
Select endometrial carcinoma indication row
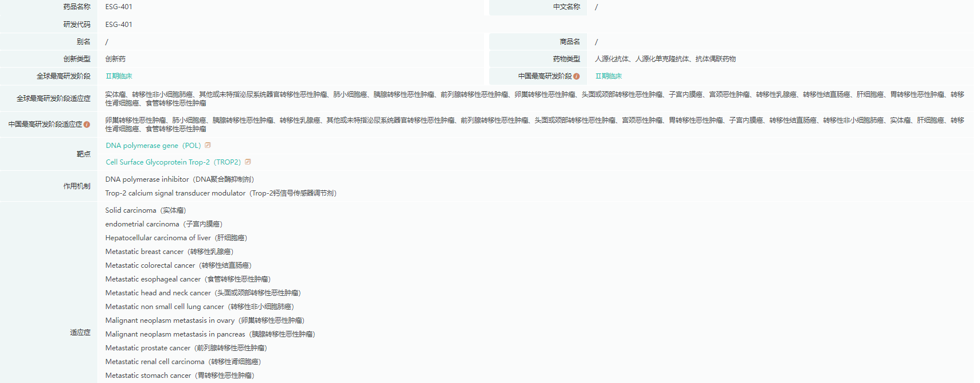pyautogui.click(x=164, y=224)
